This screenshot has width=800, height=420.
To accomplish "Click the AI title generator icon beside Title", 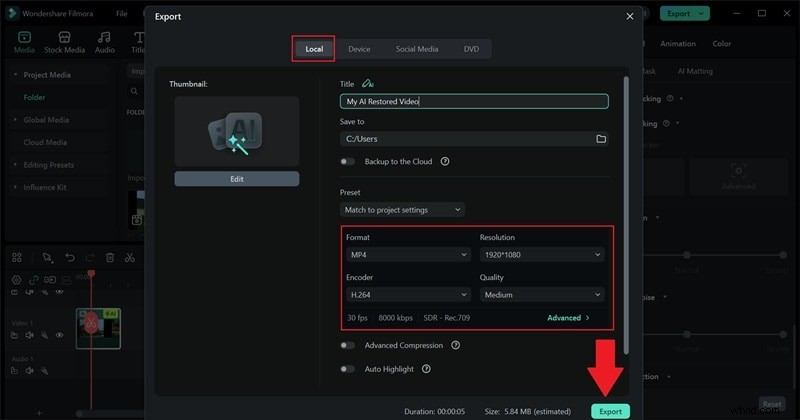I will pyautogui.click(x=368, y=84).
